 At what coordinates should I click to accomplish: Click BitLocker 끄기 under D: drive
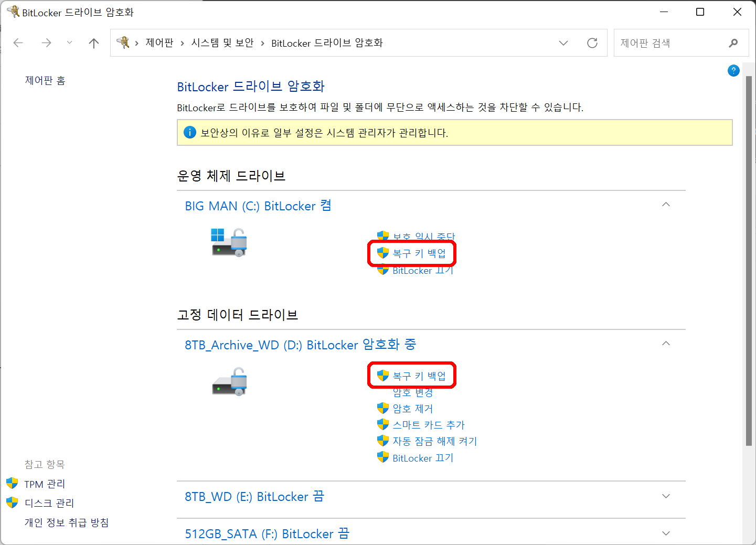click(423, 458)
